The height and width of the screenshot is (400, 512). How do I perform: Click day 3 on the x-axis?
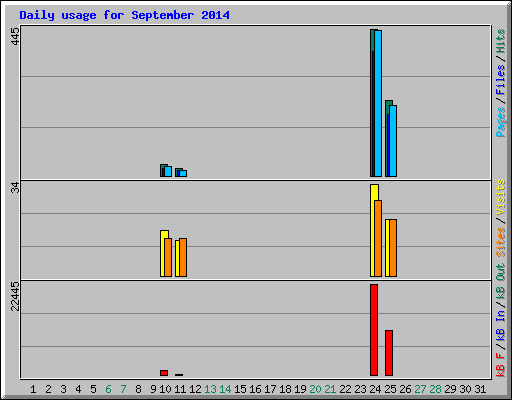(63, 389)
